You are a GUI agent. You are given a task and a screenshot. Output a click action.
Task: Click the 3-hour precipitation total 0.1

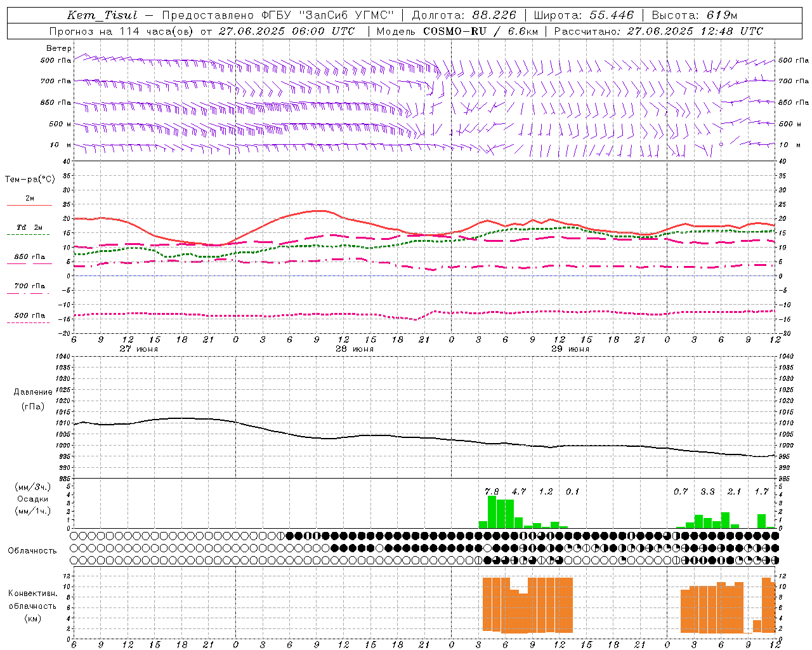[x=573, y=491]
